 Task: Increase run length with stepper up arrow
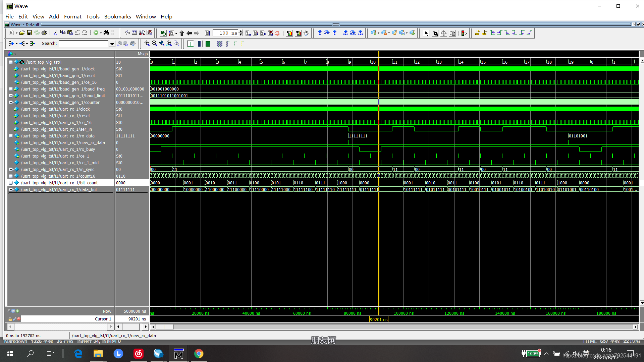tap(241, 32)
